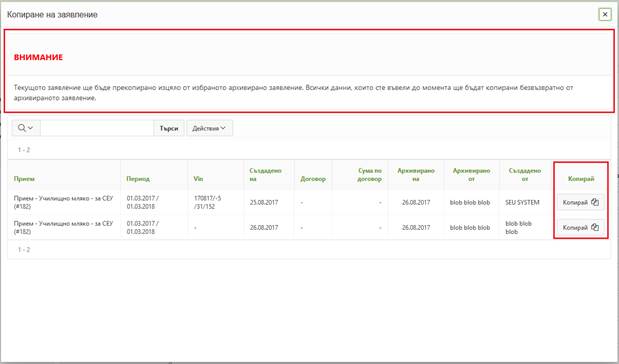Click the top 1 - 2 pagination label
Image resolution: width=619 pixels, height=364 pixels.
tap(24, 150)
